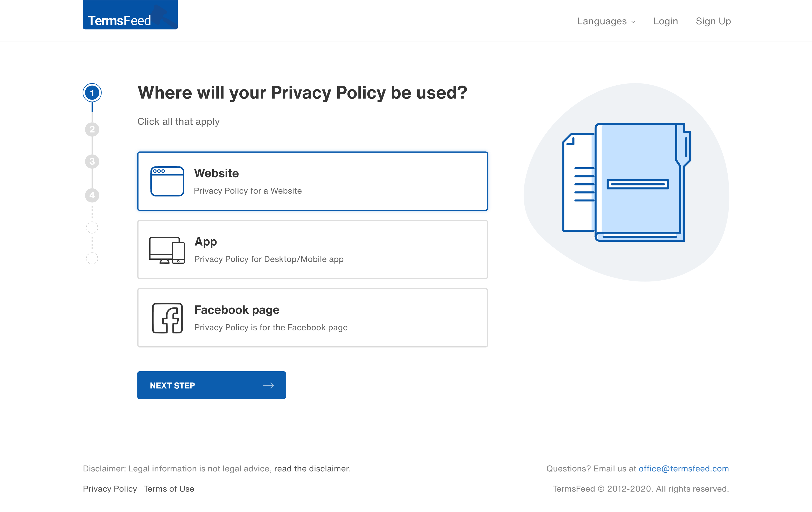Click the TermsFeed logo
This screenshot has width=812, height=512.
(130, 15)
